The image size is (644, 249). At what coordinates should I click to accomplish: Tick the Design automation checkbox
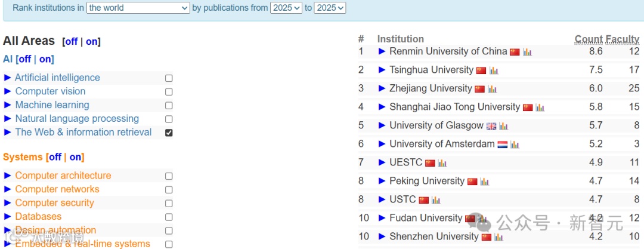169,230
